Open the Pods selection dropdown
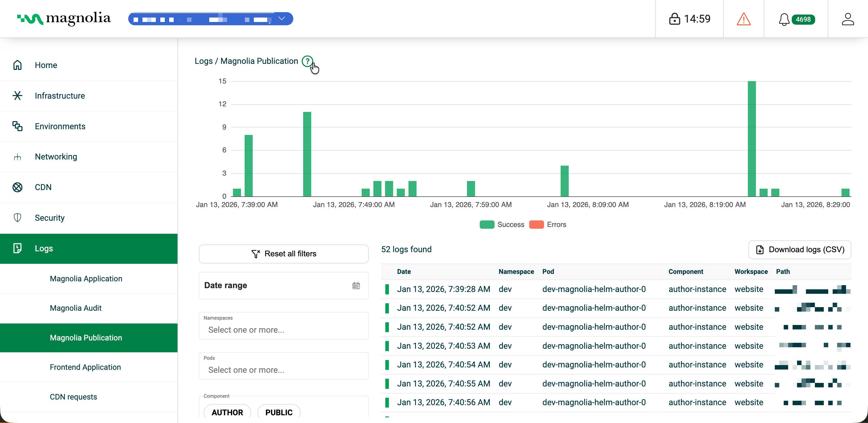 [283, 370]
